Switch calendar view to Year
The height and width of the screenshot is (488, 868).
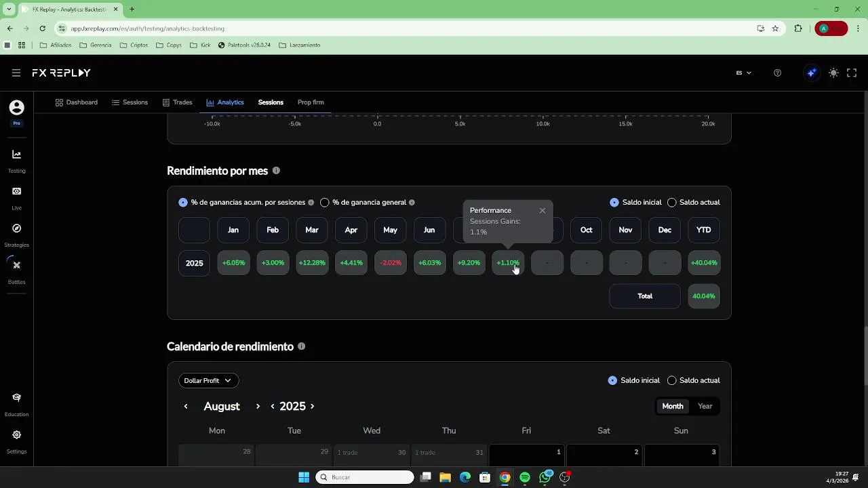[x=705, y=406]
